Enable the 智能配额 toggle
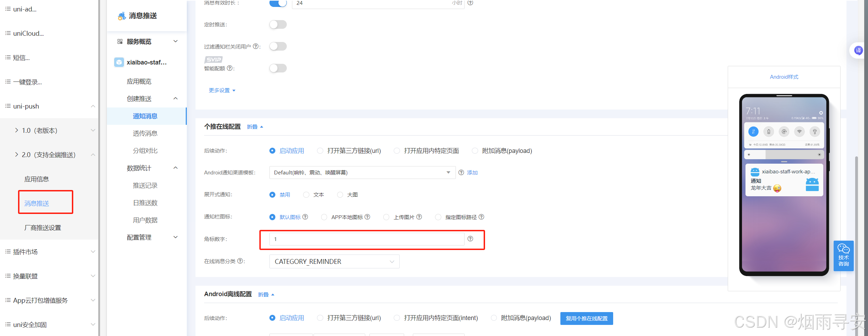Screen dimensions: 868x336 click(278, 68)
